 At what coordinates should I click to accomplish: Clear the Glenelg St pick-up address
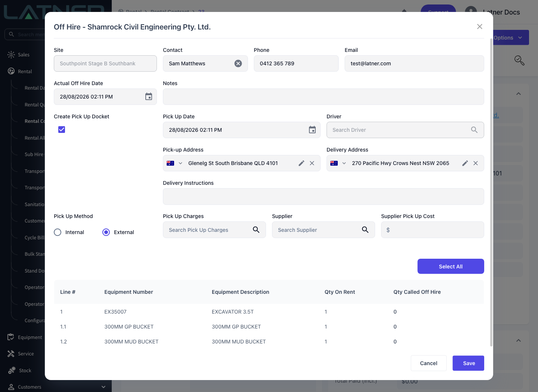(x=312, y=163)
